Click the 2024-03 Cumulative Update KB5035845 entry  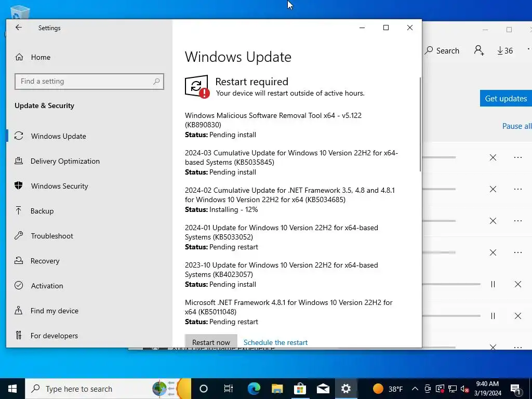[x=291, y=162]
